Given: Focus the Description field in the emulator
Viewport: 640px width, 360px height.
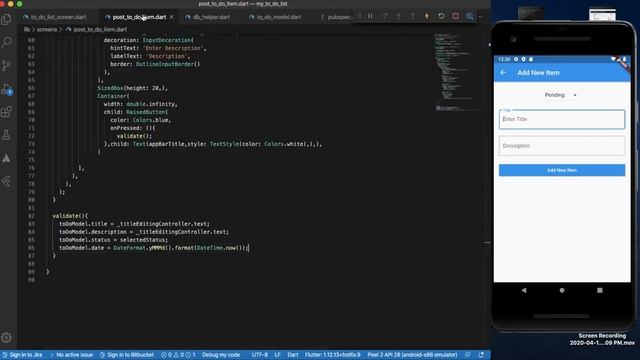Looking at the screenshot, I should point(562,146).
